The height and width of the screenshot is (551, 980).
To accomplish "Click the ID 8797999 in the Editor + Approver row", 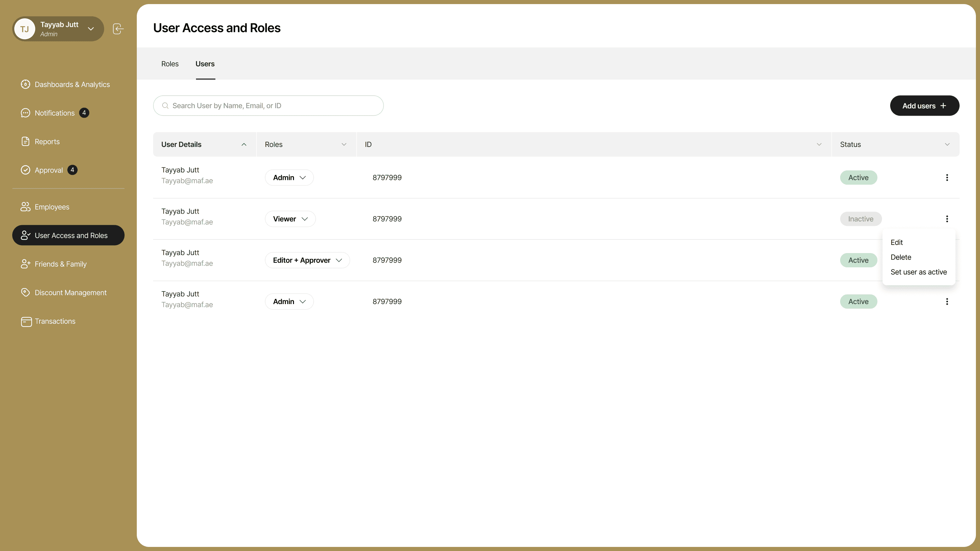I will coord(387,261).
